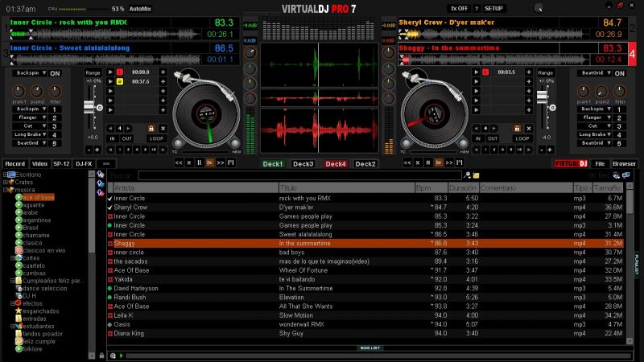Click left deck filter knob

point(55,91)
